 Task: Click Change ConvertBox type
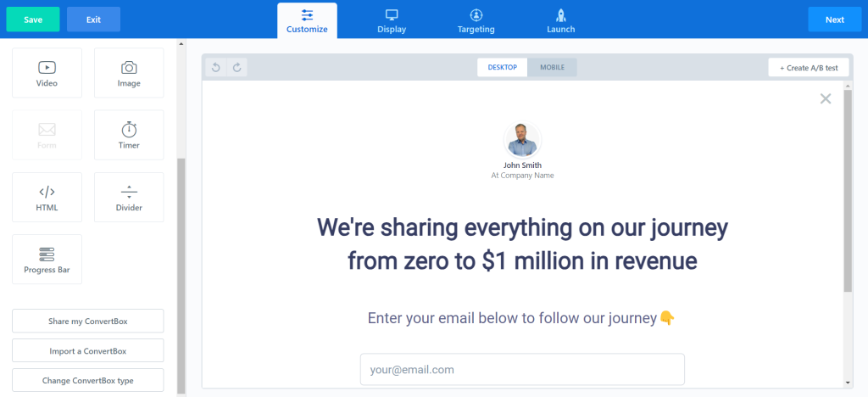point(88,381)
